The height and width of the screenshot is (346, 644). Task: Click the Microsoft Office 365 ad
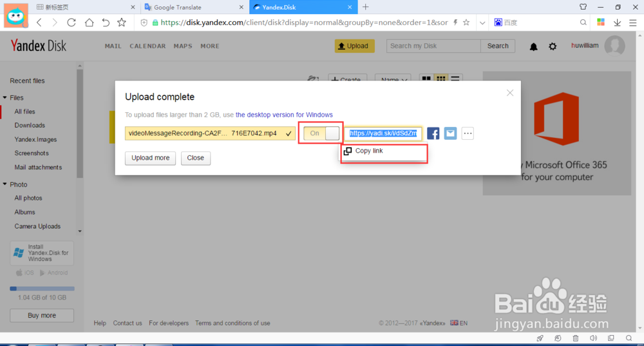pos(556,133)
